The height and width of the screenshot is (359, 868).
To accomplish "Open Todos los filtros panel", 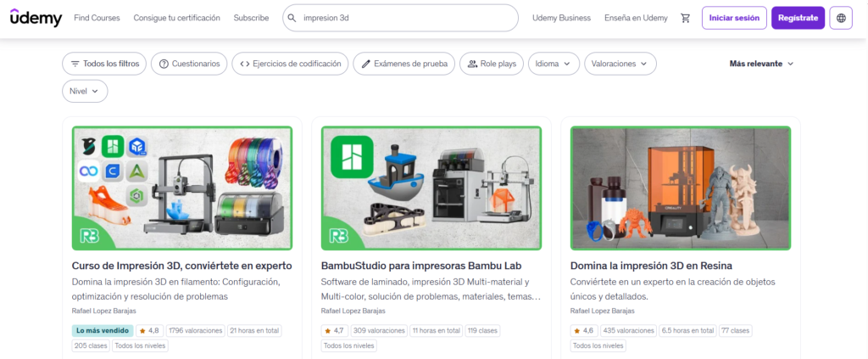I will pos(104,64).
